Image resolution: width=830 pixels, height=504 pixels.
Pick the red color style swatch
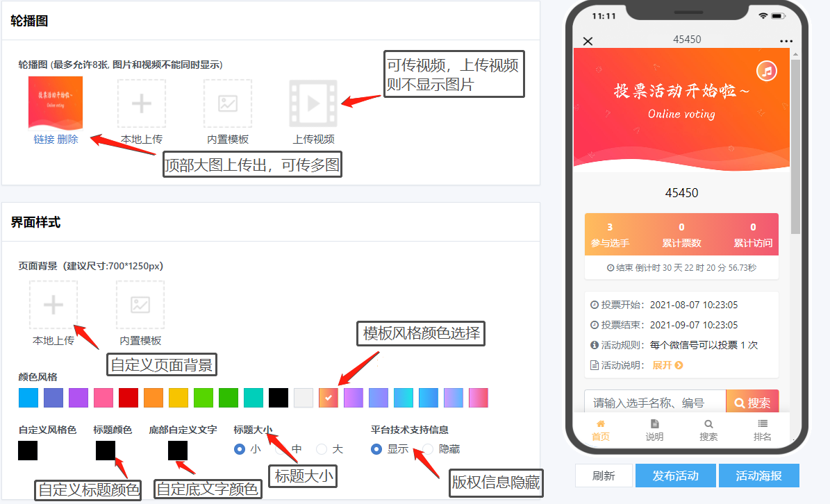pyautogui.click(x=128, y=398)
